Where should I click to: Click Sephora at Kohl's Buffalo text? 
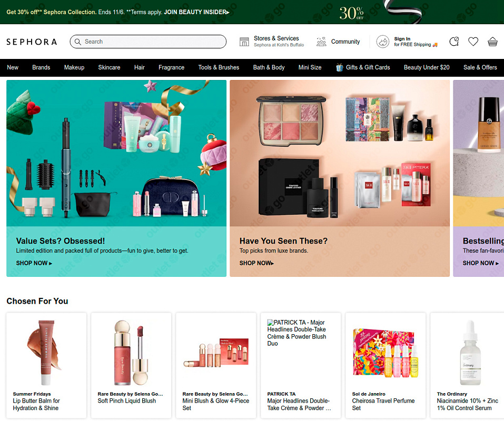(279, 45)
